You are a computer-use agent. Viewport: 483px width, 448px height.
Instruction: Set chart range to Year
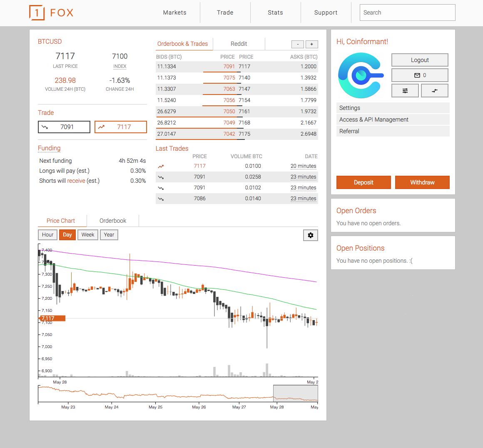pyautogui.click(x=109, y=235)
